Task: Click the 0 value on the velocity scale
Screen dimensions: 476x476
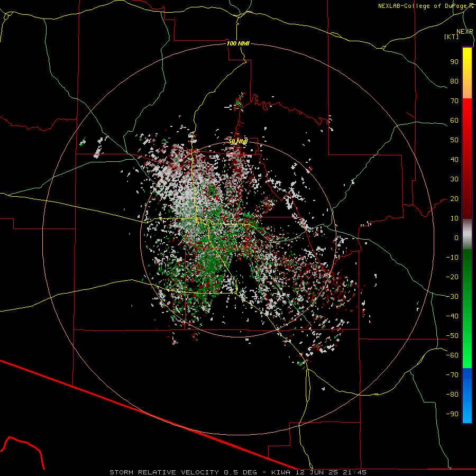Action: [456, 238]
